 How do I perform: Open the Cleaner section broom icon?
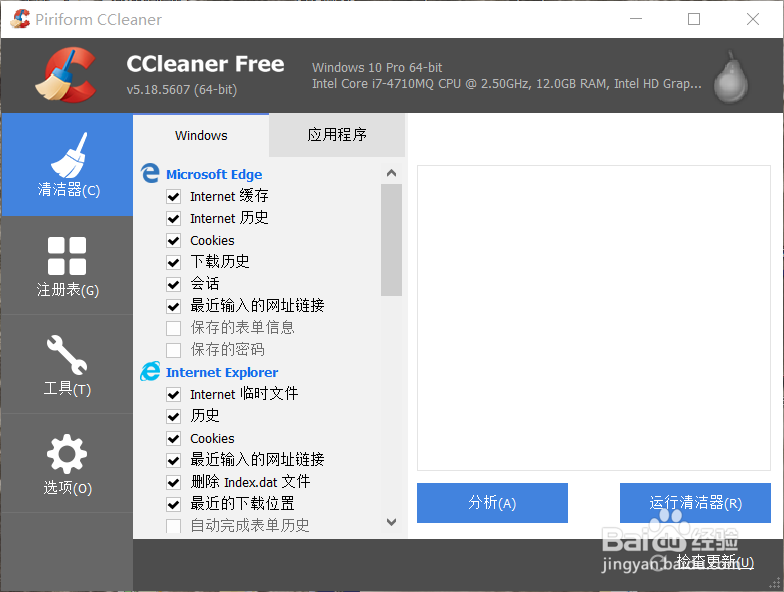click(x=69, y=155)
